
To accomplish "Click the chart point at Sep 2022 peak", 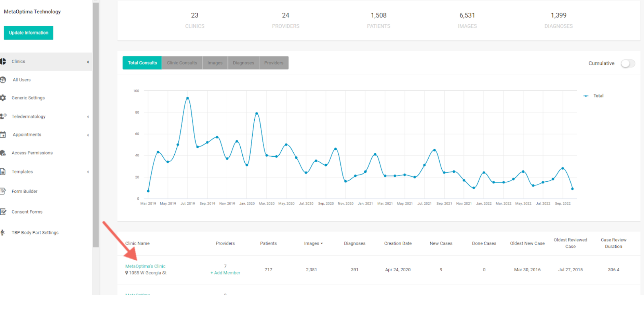I will click(x=563, y=168).
